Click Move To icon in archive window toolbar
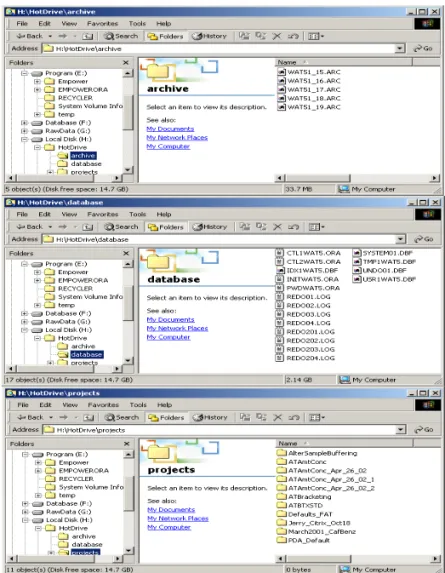The width and height of the screenshot is (445, 573). (244, 36)
